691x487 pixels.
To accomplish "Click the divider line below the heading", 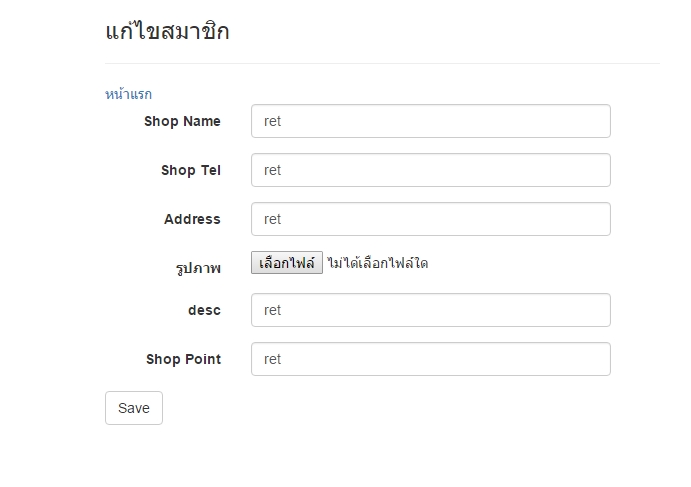I will (x=382, y=63).
